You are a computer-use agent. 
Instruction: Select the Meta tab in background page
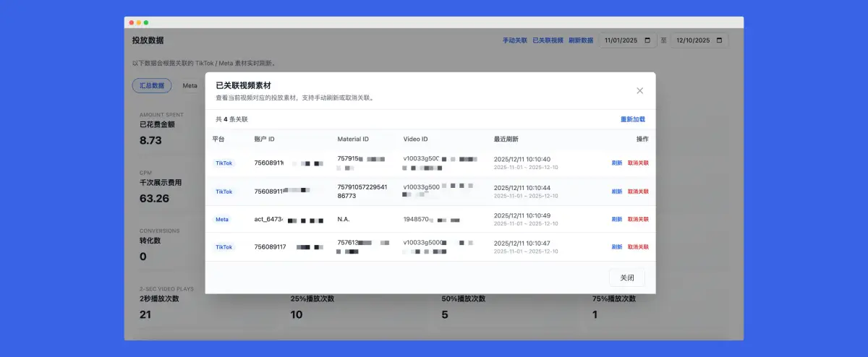tap(190, 85)
